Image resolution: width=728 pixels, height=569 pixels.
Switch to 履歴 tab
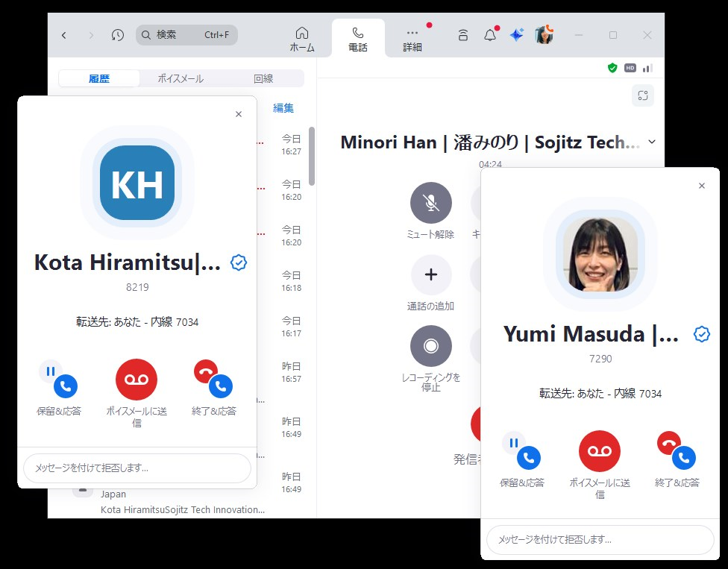99,78
